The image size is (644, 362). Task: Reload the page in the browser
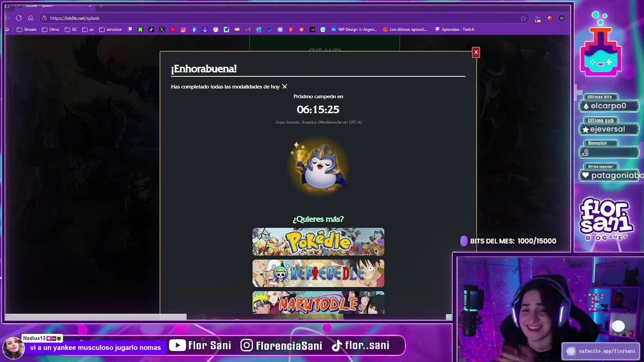tap(19, 18)
